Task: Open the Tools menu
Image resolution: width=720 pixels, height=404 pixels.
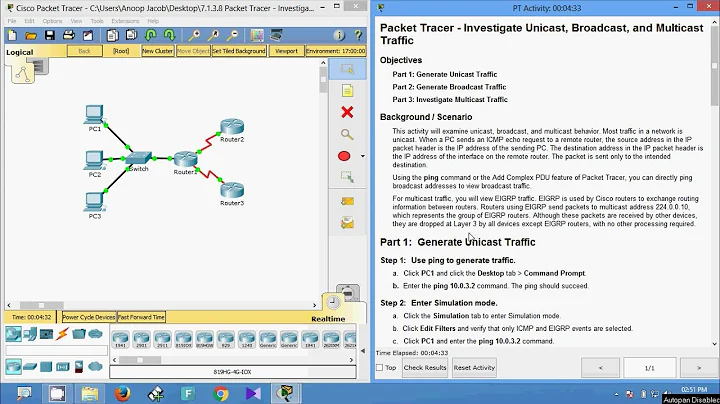Action: 97,21
